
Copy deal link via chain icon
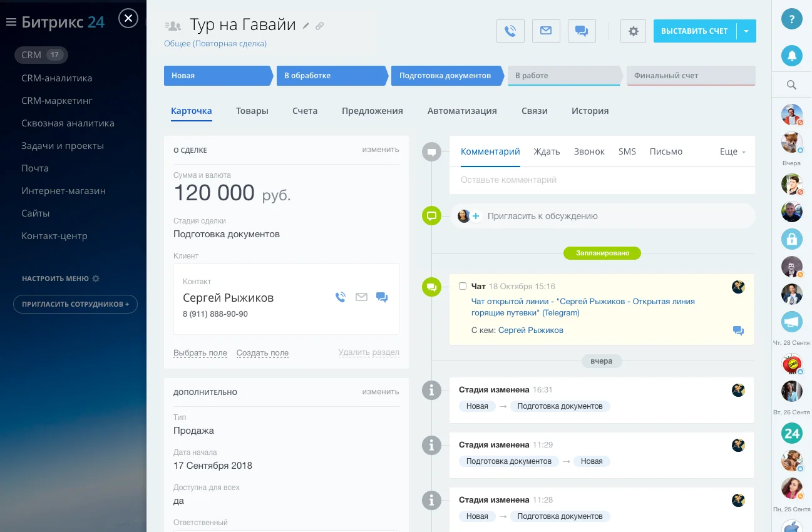tap(319, 26)
